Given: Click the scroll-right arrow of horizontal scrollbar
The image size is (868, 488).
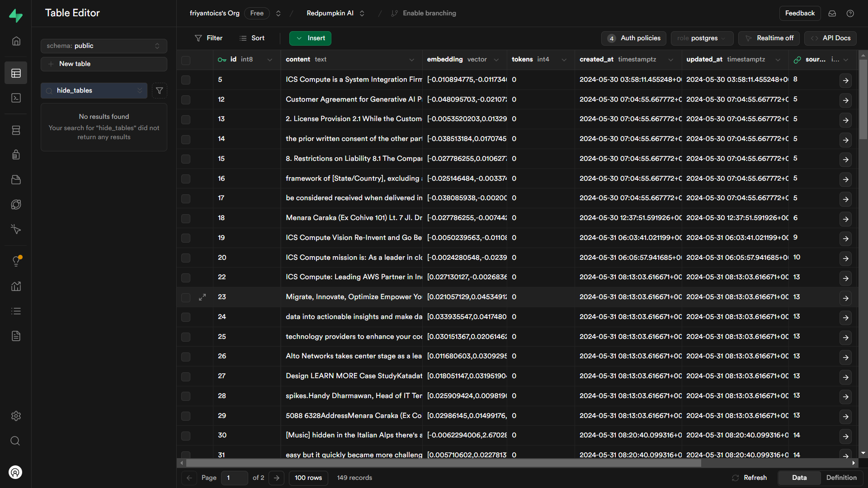Looking at the screenshot, I should [854, 463].
